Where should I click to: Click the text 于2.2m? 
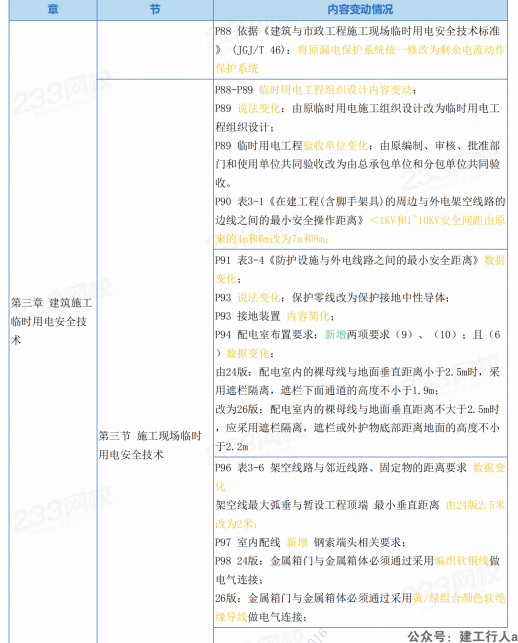232,447
